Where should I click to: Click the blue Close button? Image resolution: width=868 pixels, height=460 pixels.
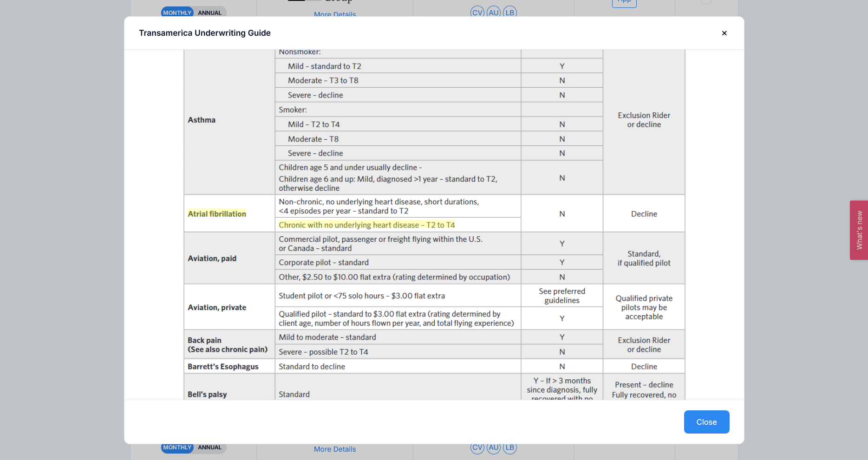click(x=706, y=422)
